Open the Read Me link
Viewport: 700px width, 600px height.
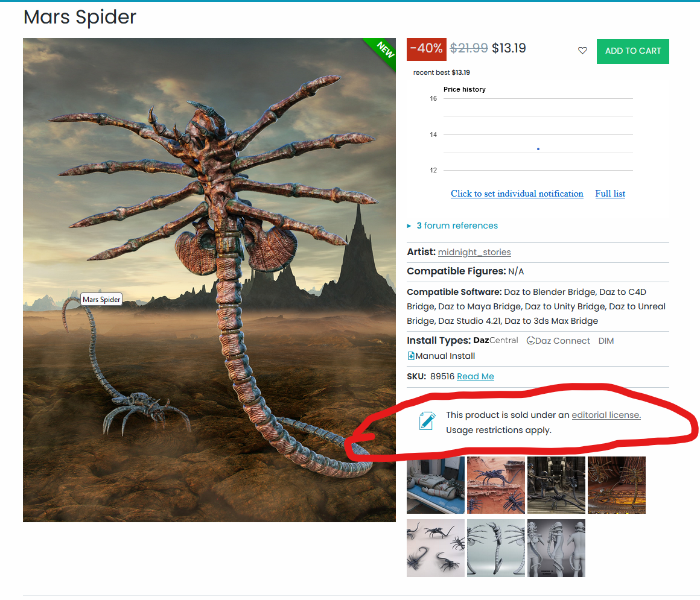(475, 376)
